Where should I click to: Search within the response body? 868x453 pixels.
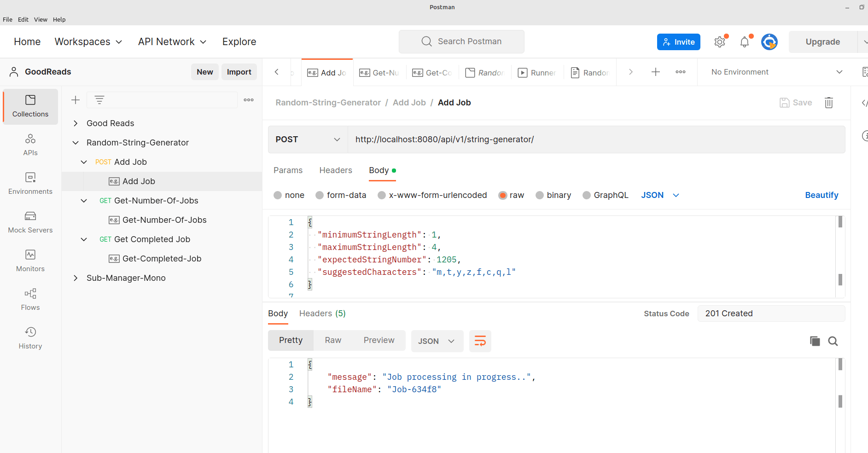[x=833, y=341]
